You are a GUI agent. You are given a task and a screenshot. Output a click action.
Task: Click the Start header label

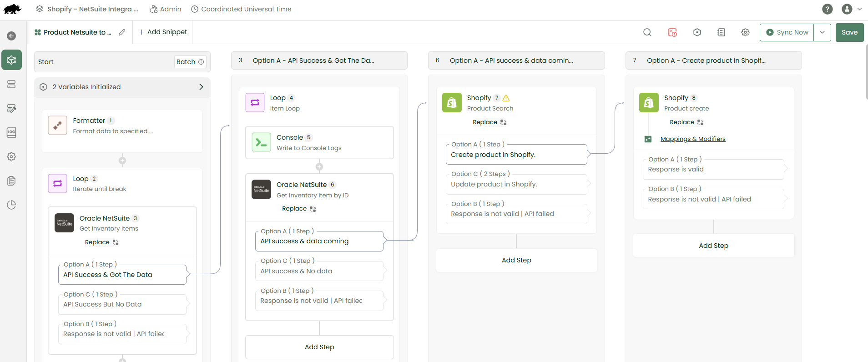point(45,62)
